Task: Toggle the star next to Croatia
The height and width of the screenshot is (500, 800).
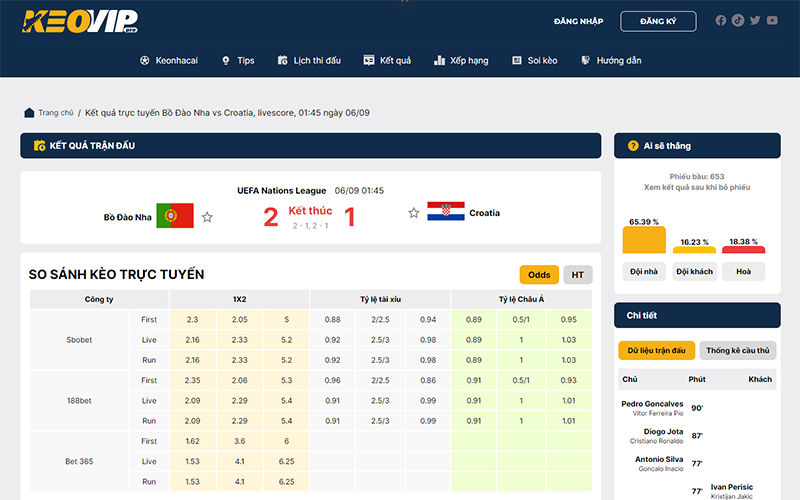Action: tap(413, 213)
